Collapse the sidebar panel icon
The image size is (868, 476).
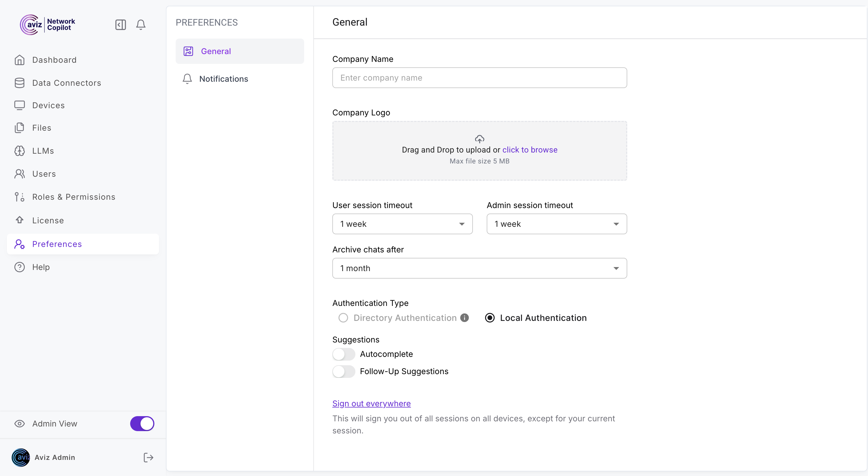click(x=120, y=24)
